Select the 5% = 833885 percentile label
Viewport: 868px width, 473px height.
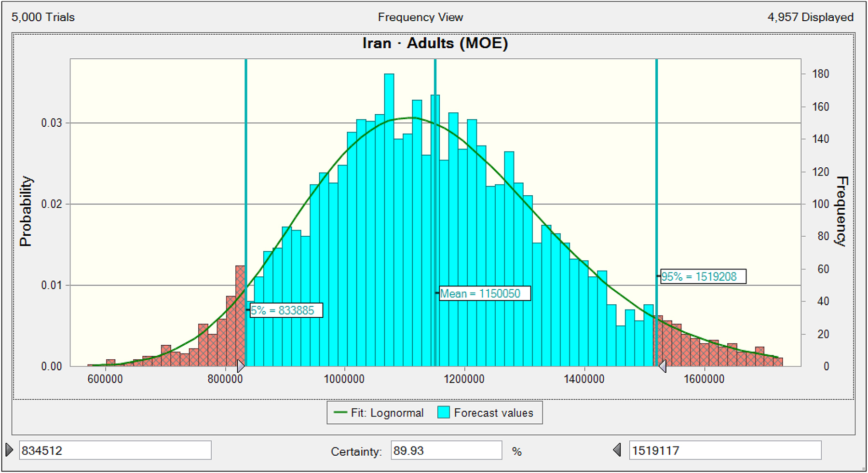[x=286, y=310]
